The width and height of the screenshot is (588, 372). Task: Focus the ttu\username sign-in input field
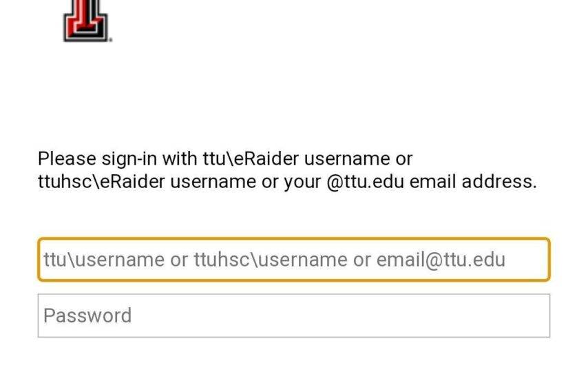point(294,260)
